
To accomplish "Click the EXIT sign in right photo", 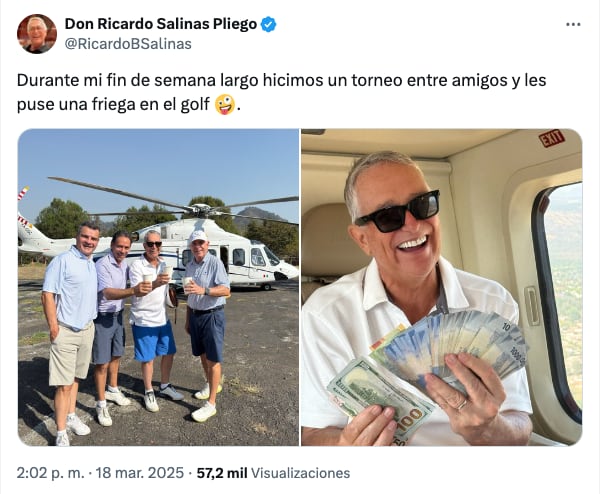I will [552, 138].
